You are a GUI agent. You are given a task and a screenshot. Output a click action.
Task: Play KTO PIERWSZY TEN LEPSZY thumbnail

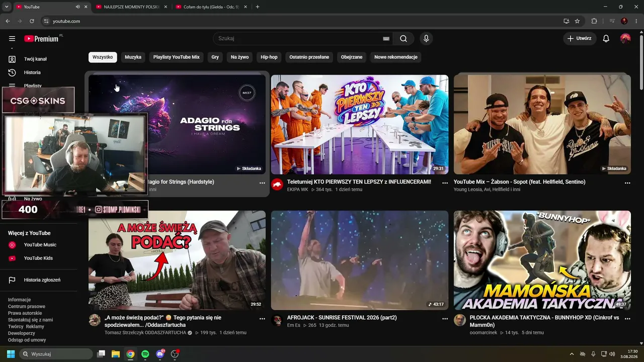pyautogui.click(x=360, y=125)
